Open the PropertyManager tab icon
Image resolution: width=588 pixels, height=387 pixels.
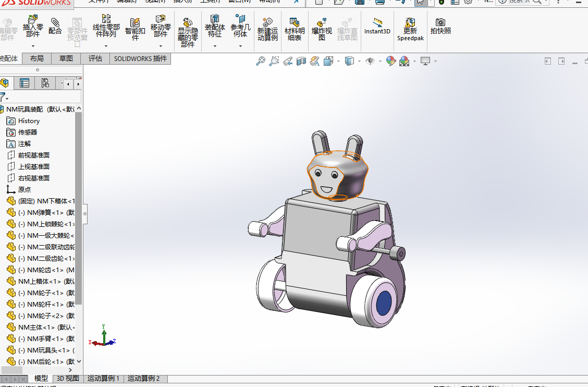click(x=24, y=83)
